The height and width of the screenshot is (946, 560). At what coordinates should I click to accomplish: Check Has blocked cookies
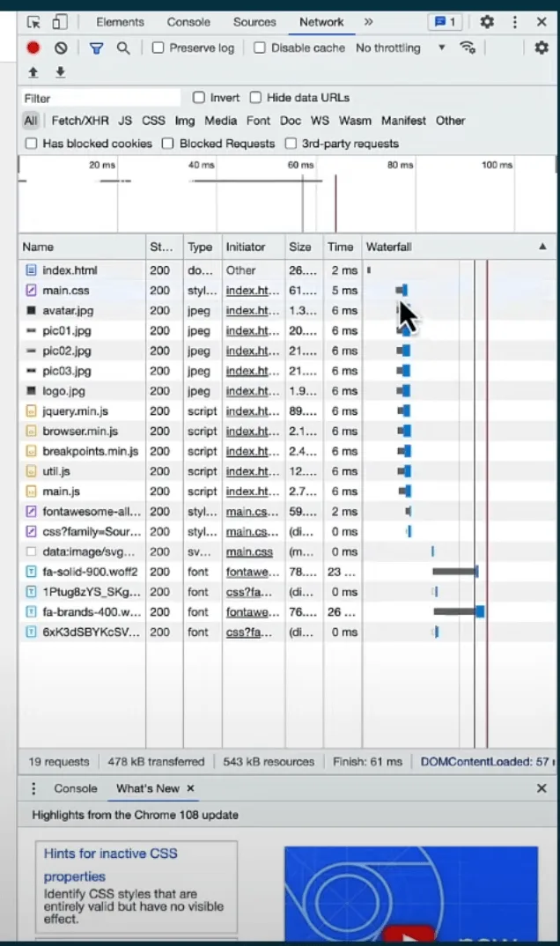pyautogui.click(x=32, y=144)
